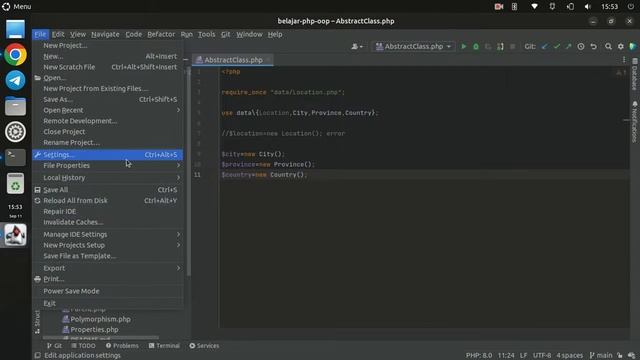Click the Git push arrow icon
The image size is (640, 360).
tap(568, 47)
